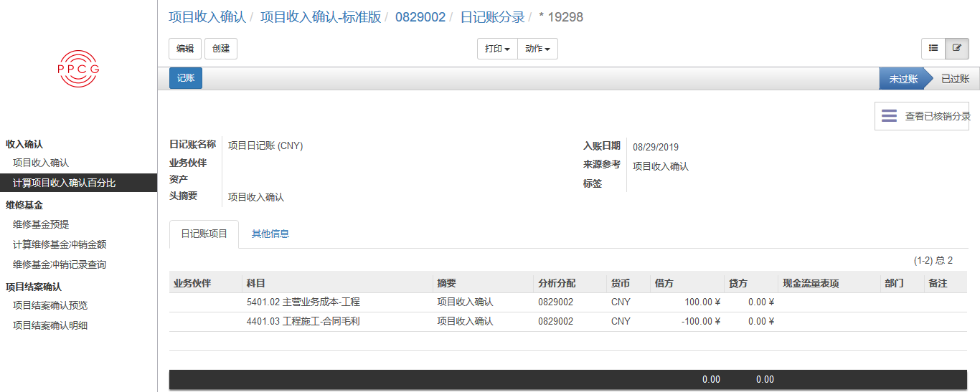Open 日记账分录 breadcrumb link
This screenshot has width=980, height=392.
(x=492, y=16)
